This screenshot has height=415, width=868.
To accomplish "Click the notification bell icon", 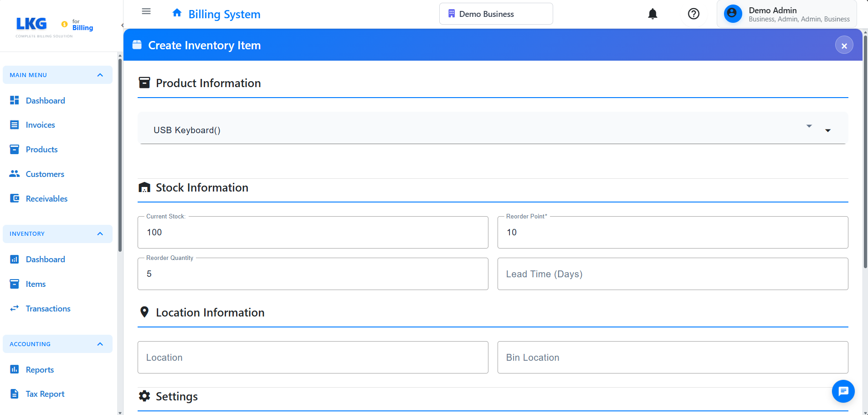I will (652, 14).
